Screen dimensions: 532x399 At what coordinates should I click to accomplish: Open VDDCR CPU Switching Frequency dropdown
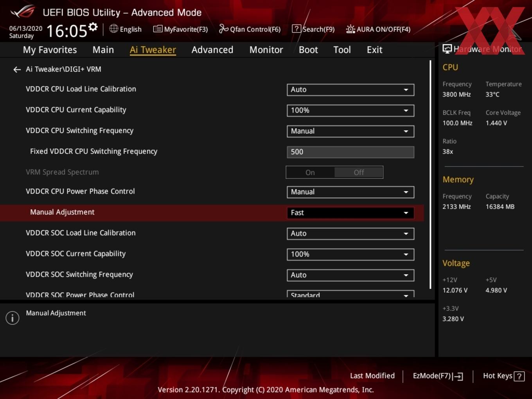click(350, 131)
